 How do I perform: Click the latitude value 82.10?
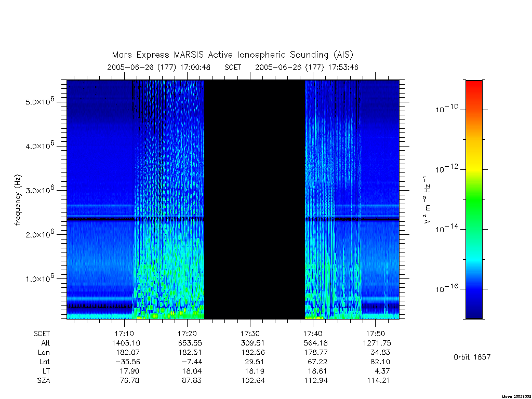point(380,362)
